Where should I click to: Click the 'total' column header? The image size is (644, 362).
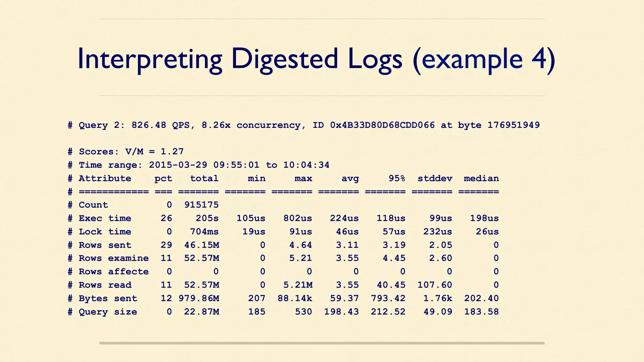(204, 178)
